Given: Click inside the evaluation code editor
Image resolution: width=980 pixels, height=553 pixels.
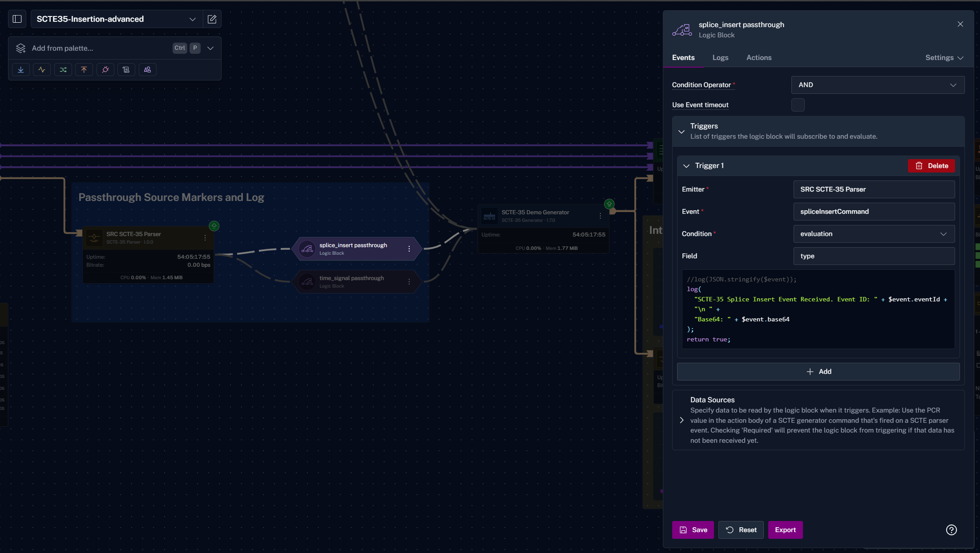Looking at the screenshot, I should click(x=818, y=309).
